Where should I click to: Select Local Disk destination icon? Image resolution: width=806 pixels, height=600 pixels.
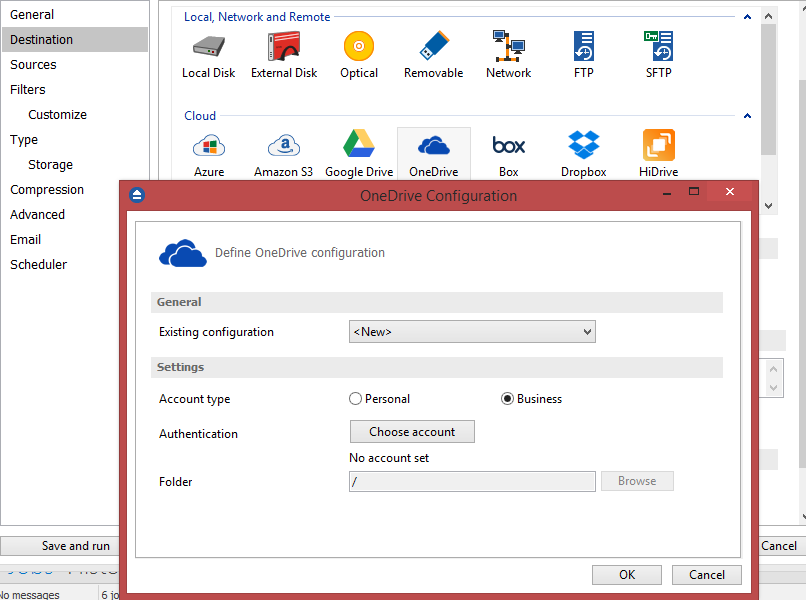click(x=209, y=54)
